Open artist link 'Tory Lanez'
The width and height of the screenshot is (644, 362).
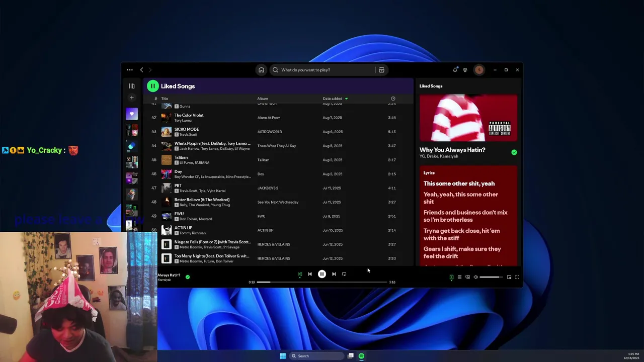tap(183, 120)
